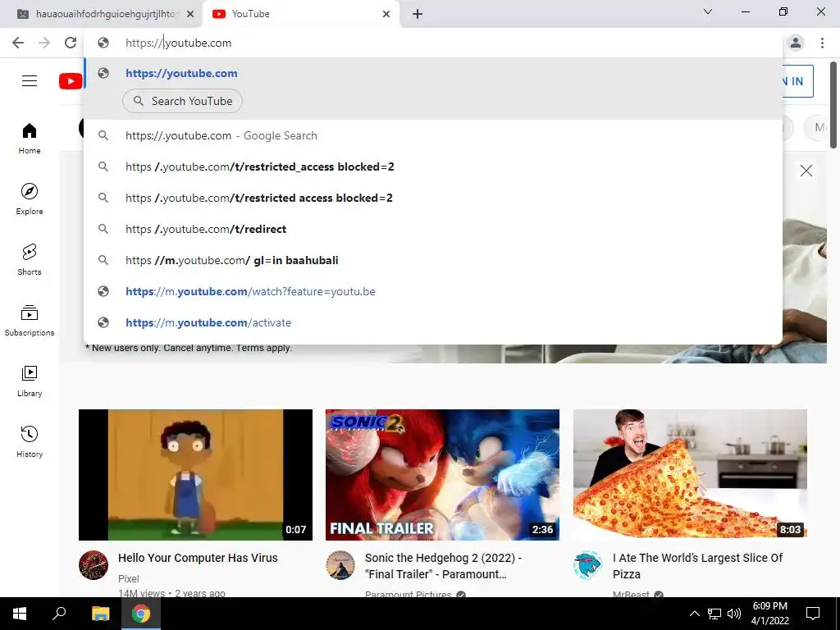This screenshot has width=840, height=630.
Task: Open Shorts in the sidebar
Action: [30, 260]
